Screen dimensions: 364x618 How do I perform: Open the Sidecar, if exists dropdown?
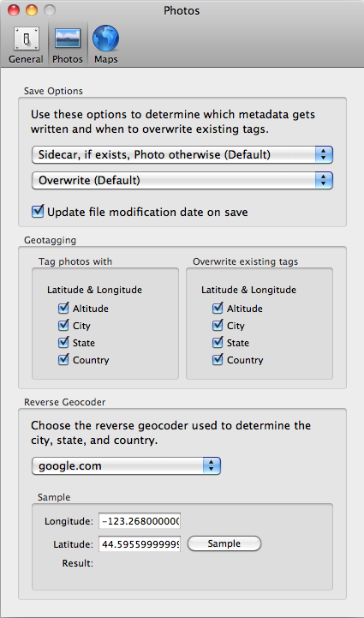(x=182, y=155)
